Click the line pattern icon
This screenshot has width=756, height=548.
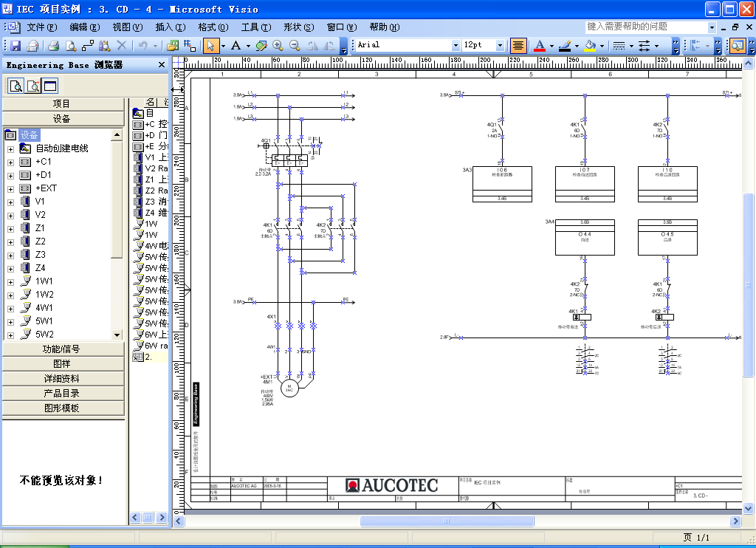pyautogui.click(x=619, y=46)
